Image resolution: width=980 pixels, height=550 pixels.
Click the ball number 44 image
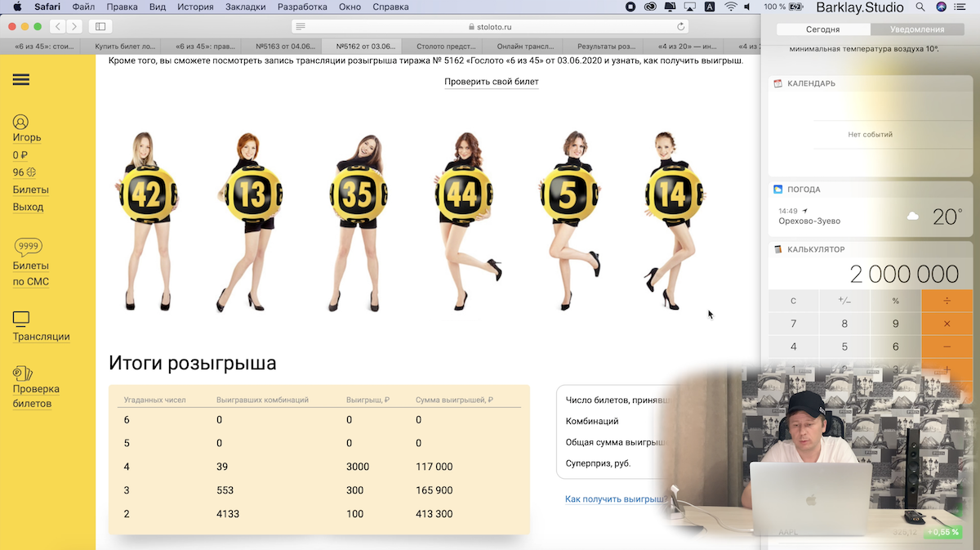[465, 195]
